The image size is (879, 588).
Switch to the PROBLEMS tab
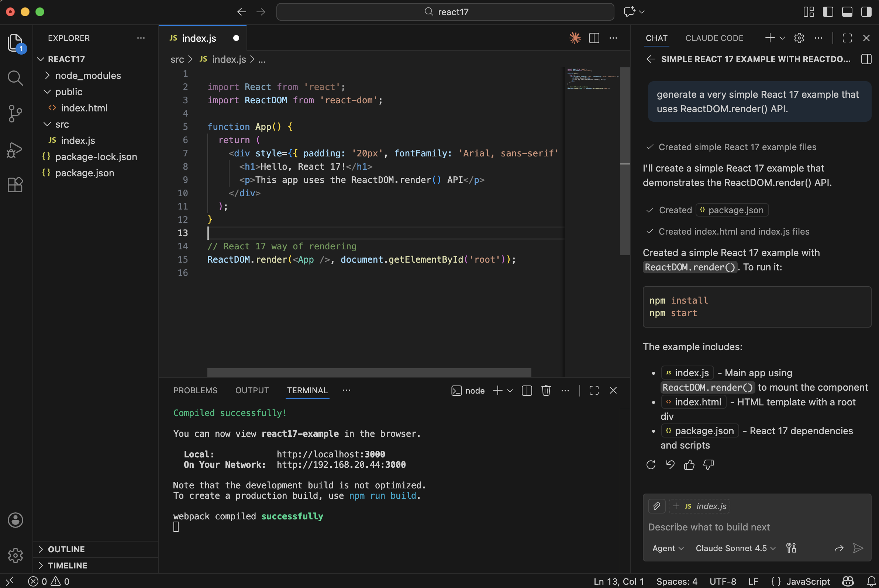[195, 390]
